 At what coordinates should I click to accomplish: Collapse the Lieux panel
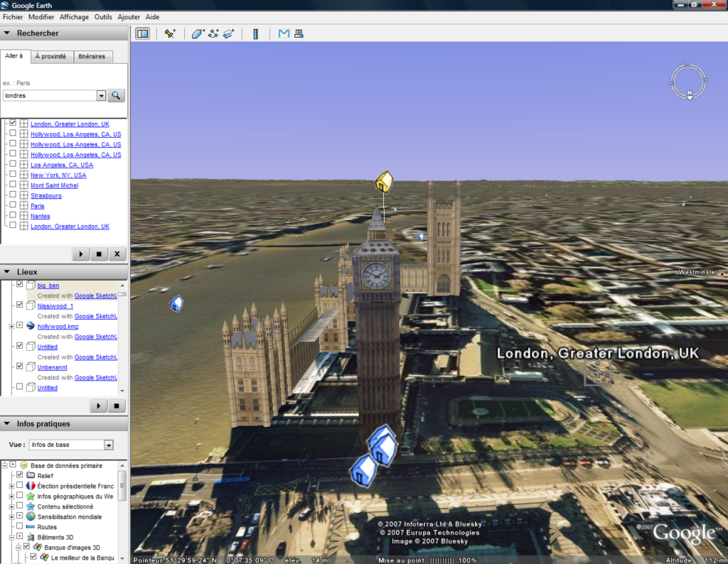pos(7,272)
